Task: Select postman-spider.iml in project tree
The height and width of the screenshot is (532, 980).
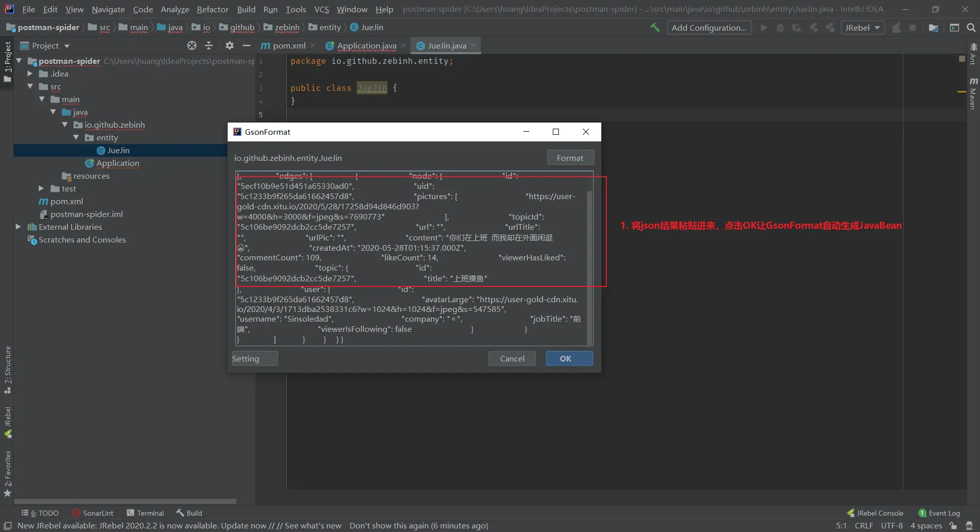Action: point(81,214)
